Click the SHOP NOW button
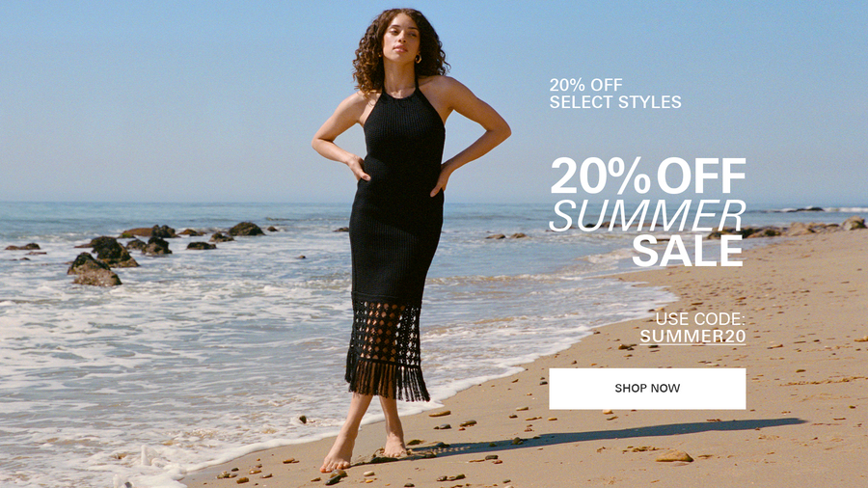 pyautogui.click(x=647, y=389)
